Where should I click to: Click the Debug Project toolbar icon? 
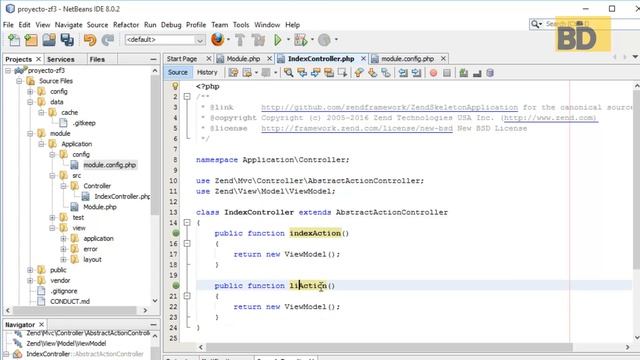[300, 40]
